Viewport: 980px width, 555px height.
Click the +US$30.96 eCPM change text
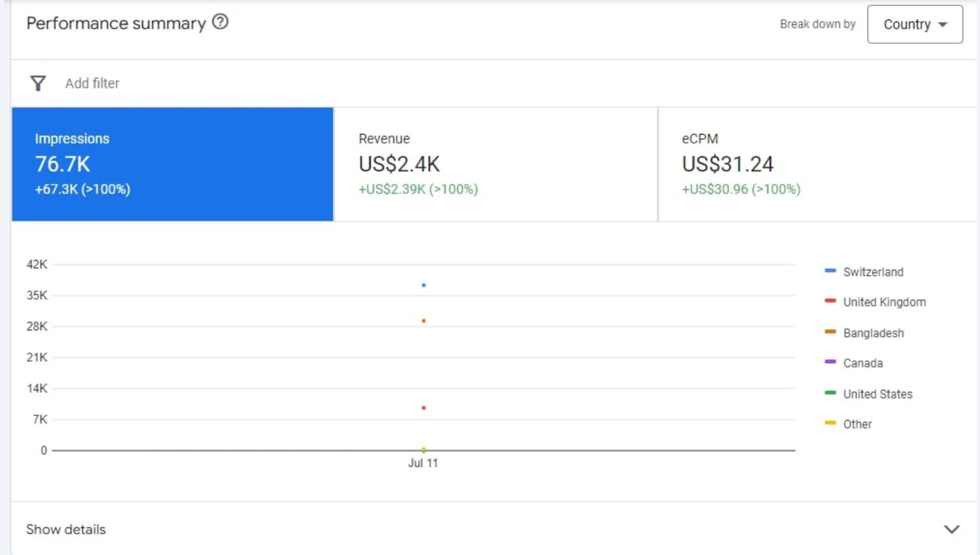pyautogui.click(x=741, y=189)
